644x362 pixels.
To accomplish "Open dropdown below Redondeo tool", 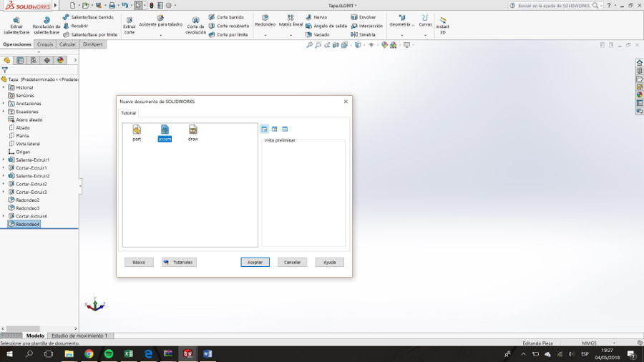I will [265, 35].
